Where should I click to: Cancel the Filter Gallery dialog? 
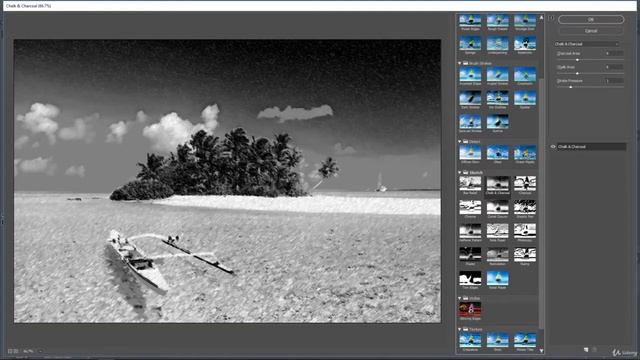coord(591,31)
